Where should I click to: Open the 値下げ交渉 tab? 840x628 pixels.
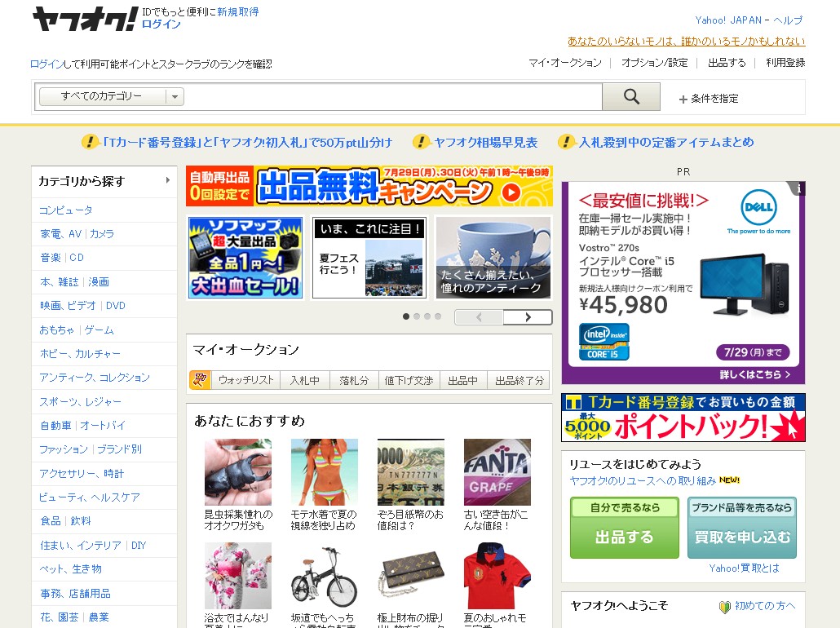point(409,380)
